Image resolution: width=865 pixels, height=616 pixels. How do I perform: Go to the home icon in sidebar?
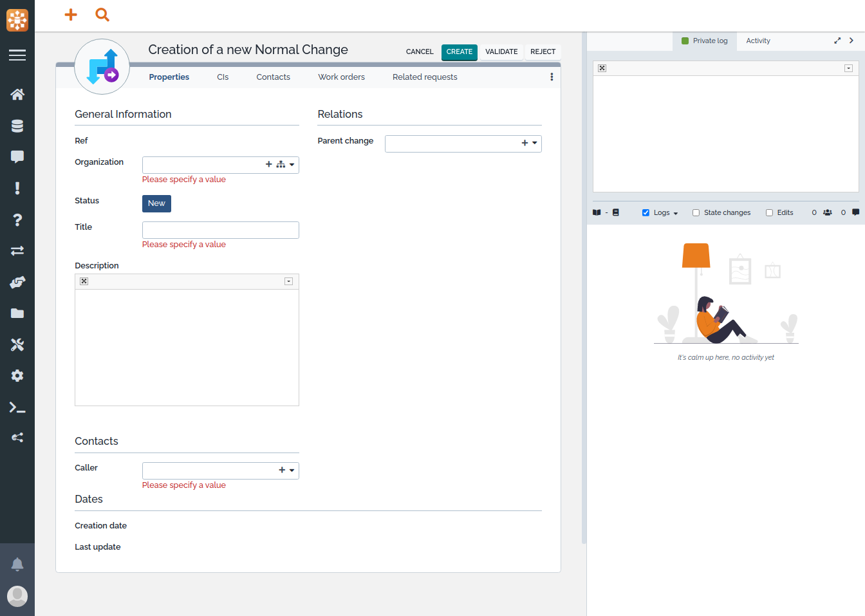pos(17,95)
